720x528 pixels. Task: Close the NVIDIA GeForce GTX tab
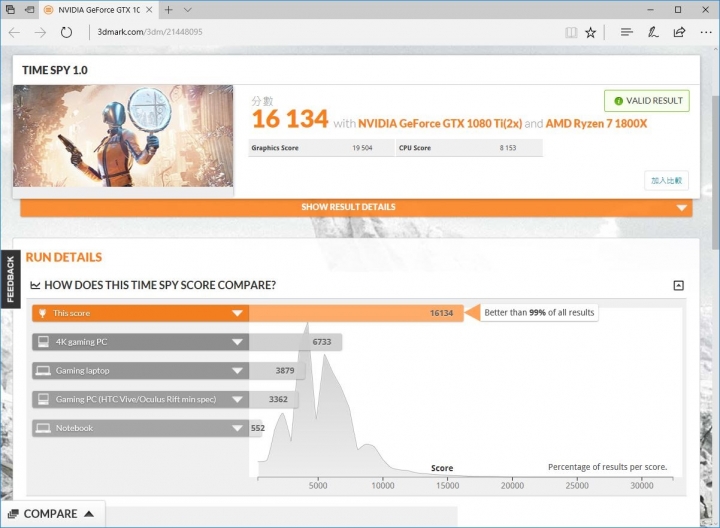click(149, 10)
